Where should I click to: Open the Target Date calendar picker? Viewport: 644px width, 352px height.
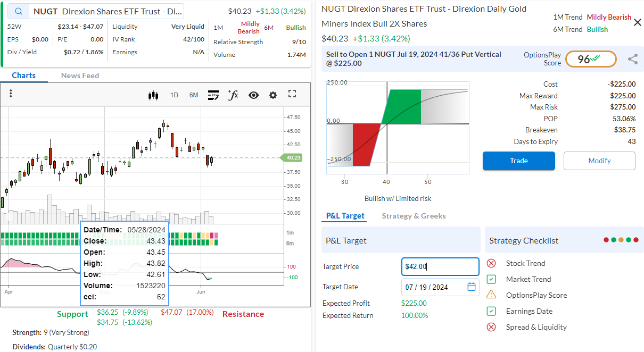[x=471, y=287]
